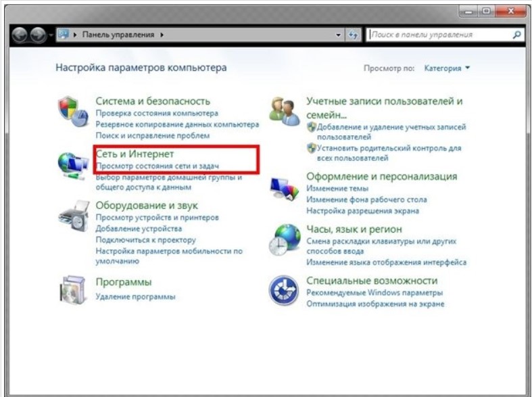Viewport: 532px width, 397px height.
Task: Open the Удаление программы link
Action: point(135,296)
